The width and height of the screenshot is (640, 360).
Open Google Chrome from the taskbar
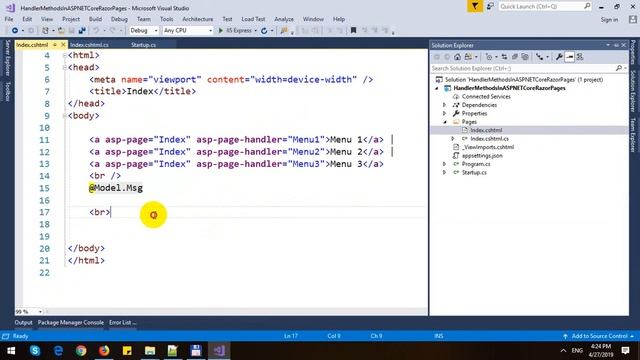pyautogui.click(x=81, y=351)
